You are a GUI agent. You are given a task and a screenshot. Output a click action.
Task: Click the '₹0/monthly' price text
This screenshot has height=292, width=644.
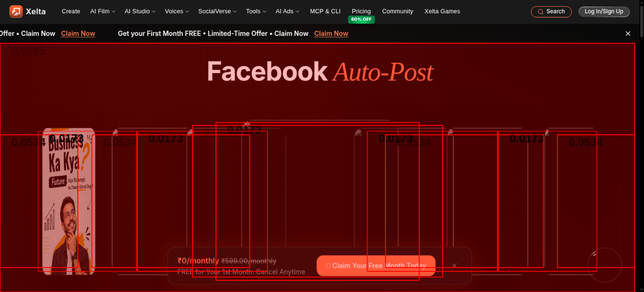click(198, 261)
